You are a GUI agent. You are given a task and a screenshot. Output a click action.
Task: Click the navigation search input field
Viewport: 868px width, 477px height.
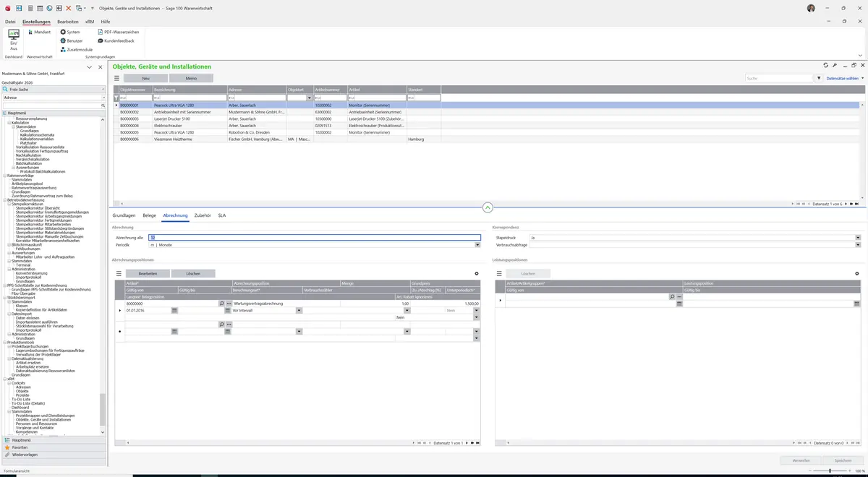click(x=51, y=106)
